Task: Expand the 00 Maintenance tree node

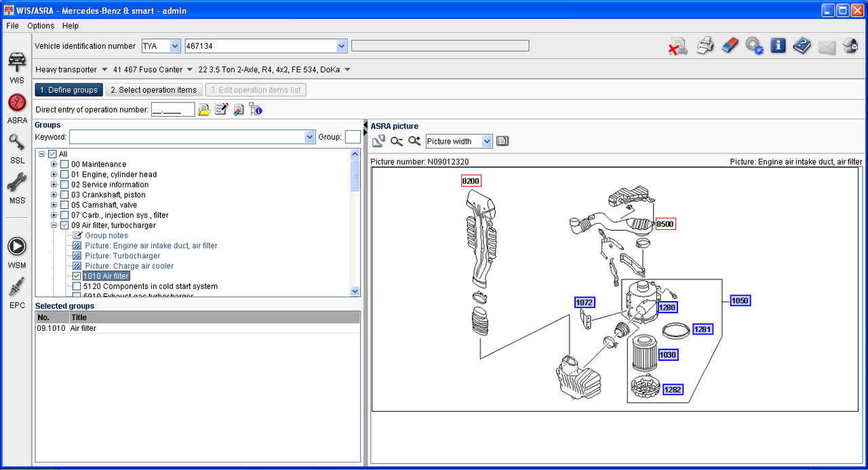Action: 54,164
